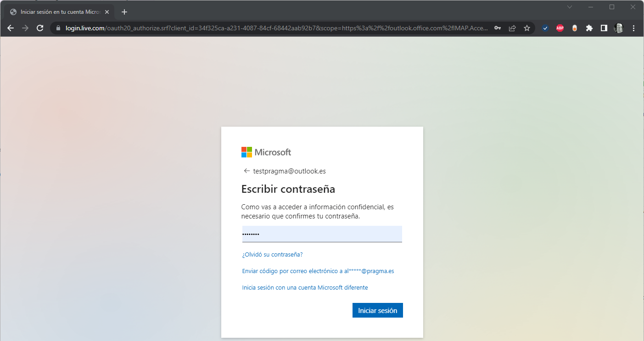Bookmark this page with the star icon

coord(527,28)
